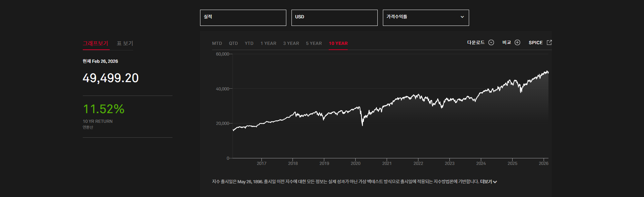The image size is (644, 197).
Task: Click the 비교 compare label
Action: (x=507, y=42)
